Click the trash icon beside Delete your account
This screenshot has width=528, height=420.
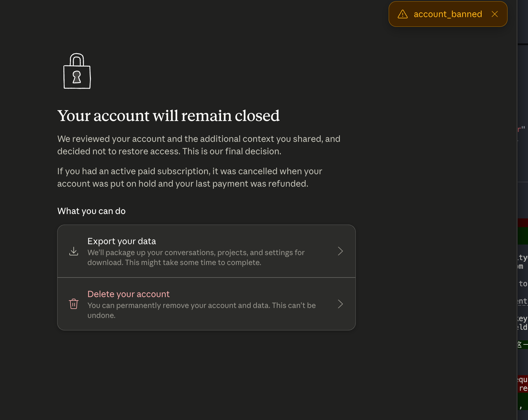74,304
